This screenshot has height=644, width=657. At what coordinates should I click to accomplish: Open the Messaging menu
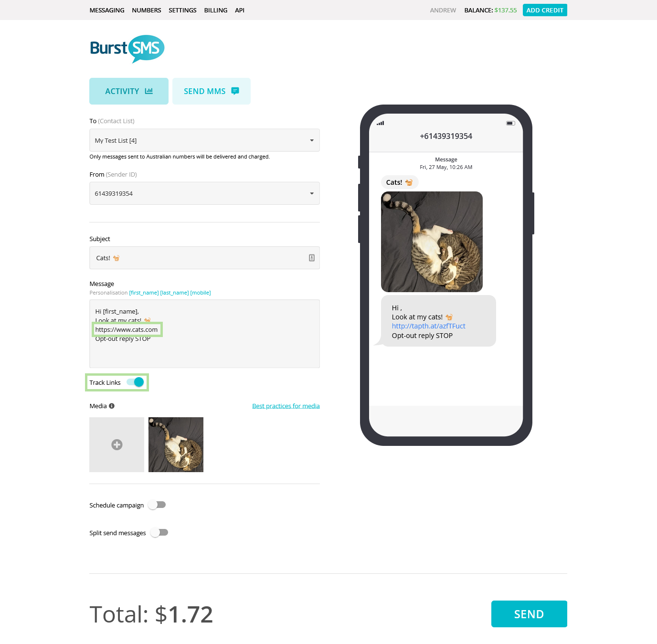point(107,10)
